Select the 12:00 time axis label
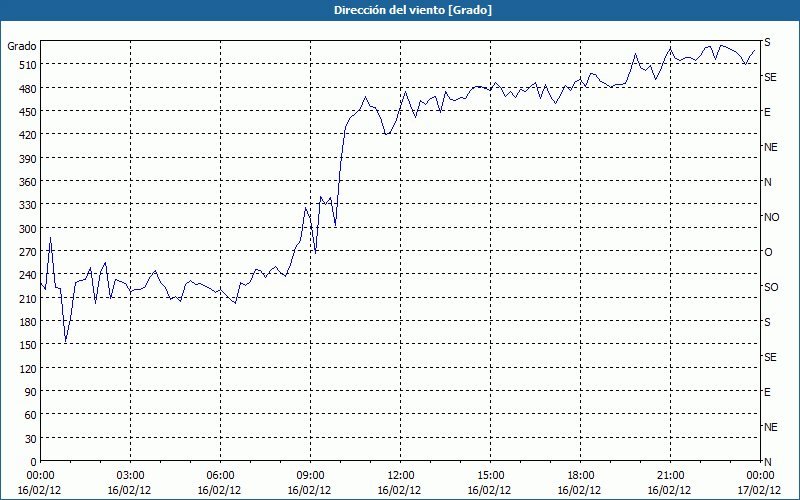 401,476
